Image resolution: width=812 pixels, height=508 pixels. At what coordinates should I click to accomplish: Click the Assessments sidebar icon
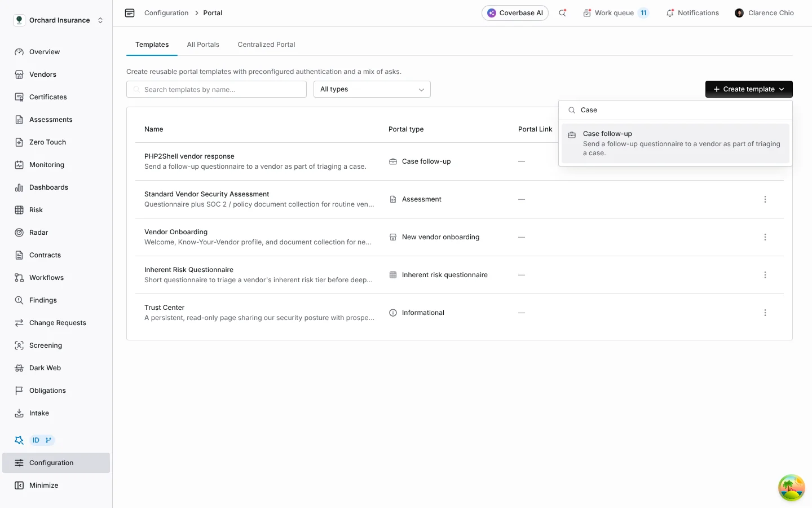click(19, 120)
